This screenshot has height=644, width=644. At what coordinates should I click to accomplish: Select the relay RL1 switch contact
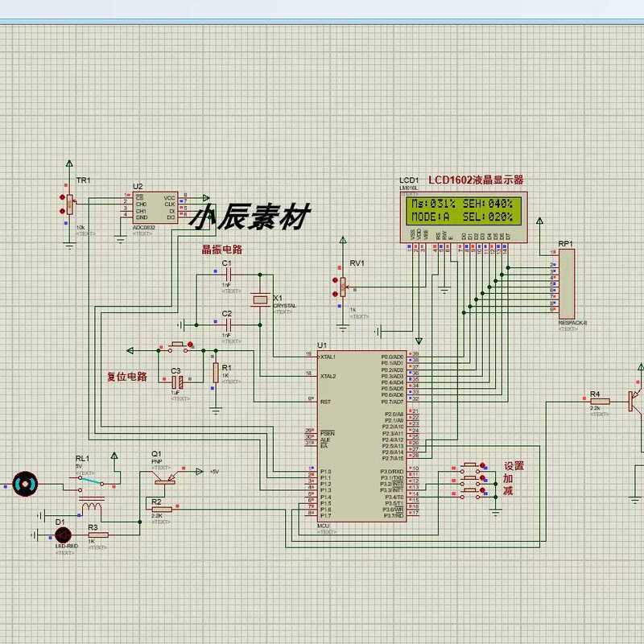(91, 482)
